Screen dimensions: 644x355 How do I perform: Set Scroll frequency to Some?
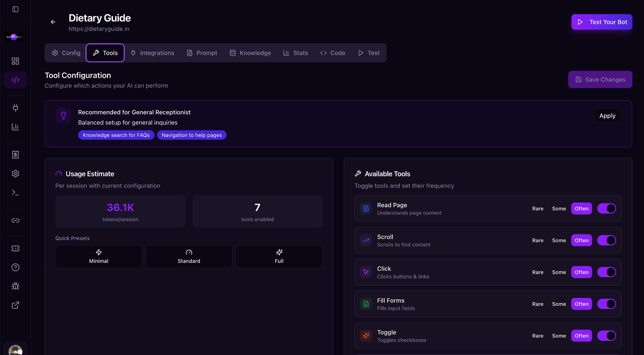pyautogui.click(x=559, y=240)
